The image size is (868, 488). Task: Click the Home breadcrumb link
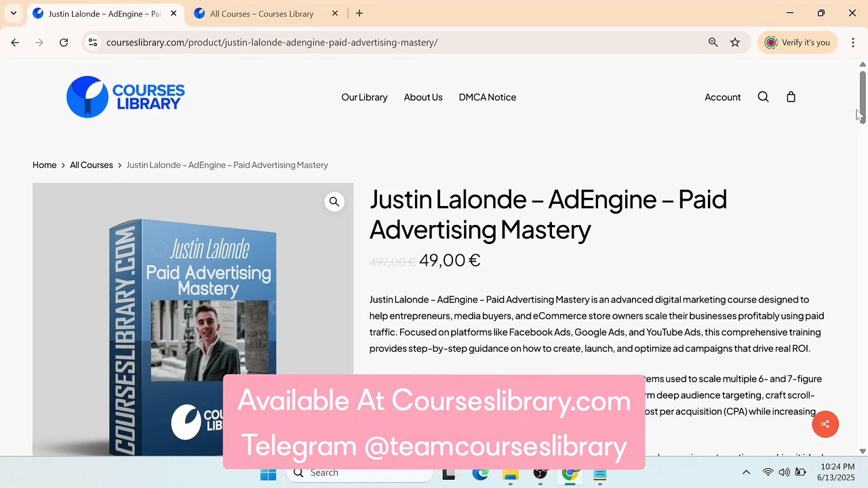[x=45, y=165]
